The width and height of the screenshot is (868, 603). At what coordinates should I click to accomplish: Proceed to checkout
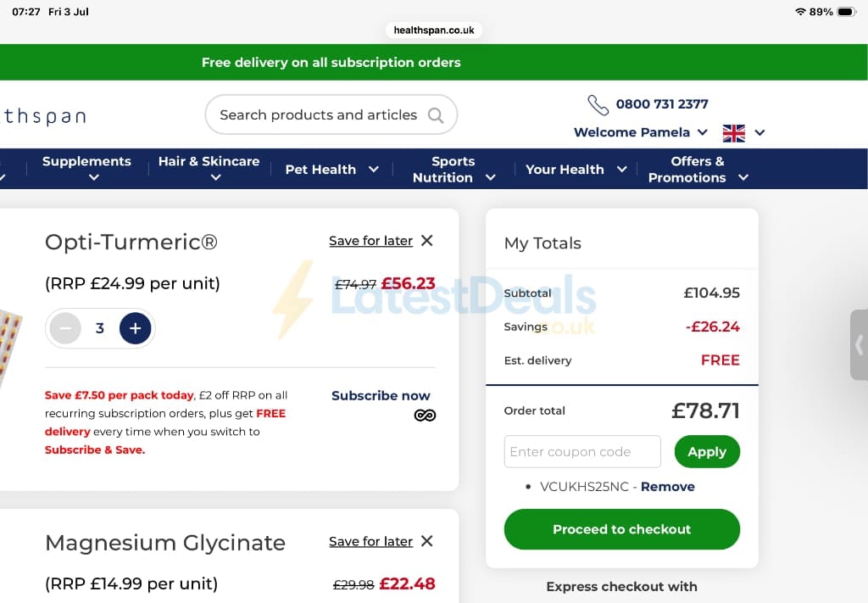(621, 529)
